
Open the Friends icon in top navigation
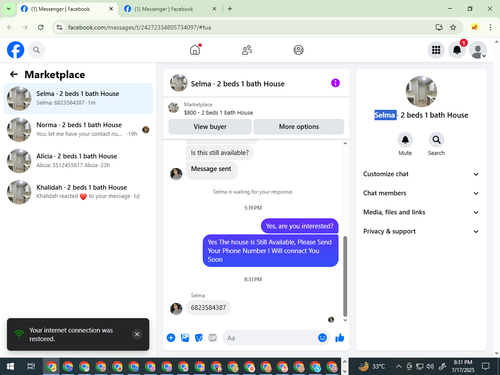pos(247,50)
